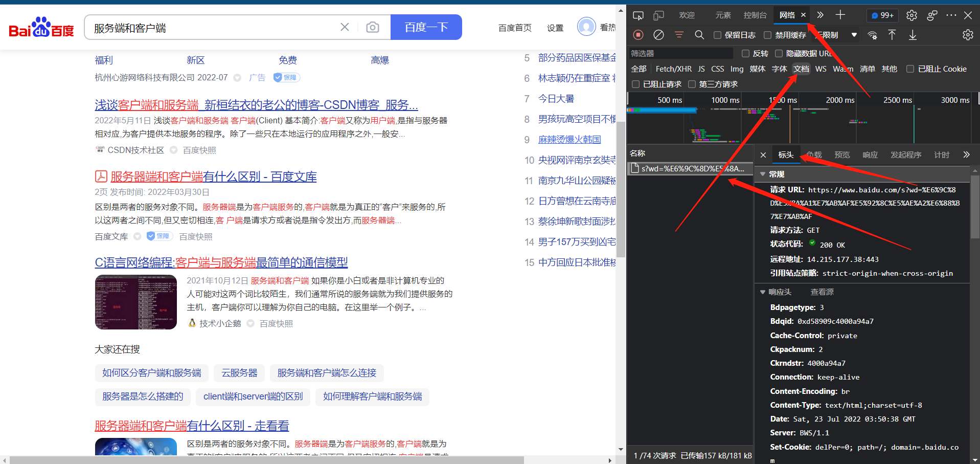Enable 隐藏数据 URL checkbox
Viewport: 980px width, 464px height.
pos(779,53)
